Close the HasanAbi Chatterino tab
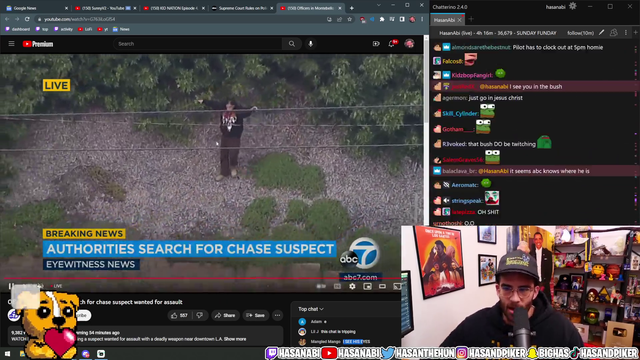Viewport: 640px width, 360px height. click(x=460, y=20)
